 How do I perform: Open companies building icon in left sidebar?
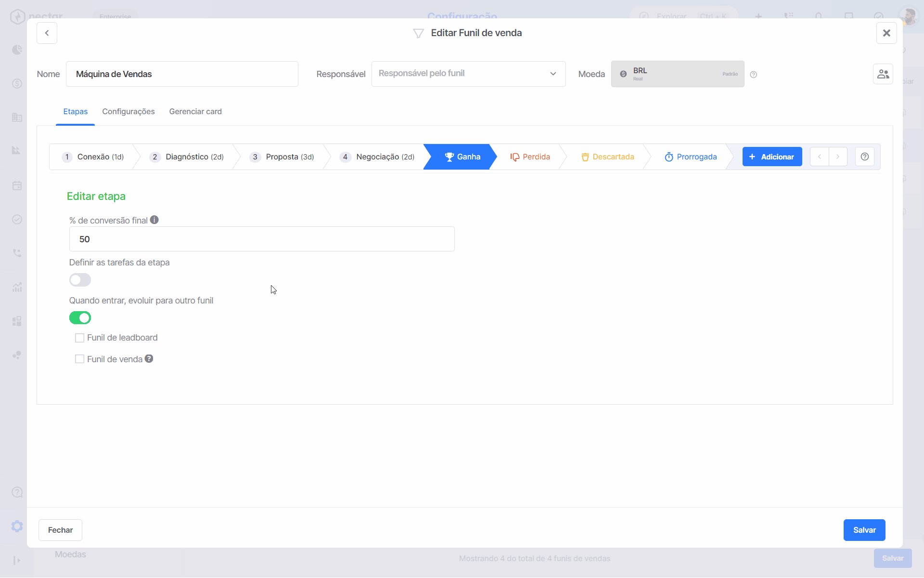(x=17, y=117)
